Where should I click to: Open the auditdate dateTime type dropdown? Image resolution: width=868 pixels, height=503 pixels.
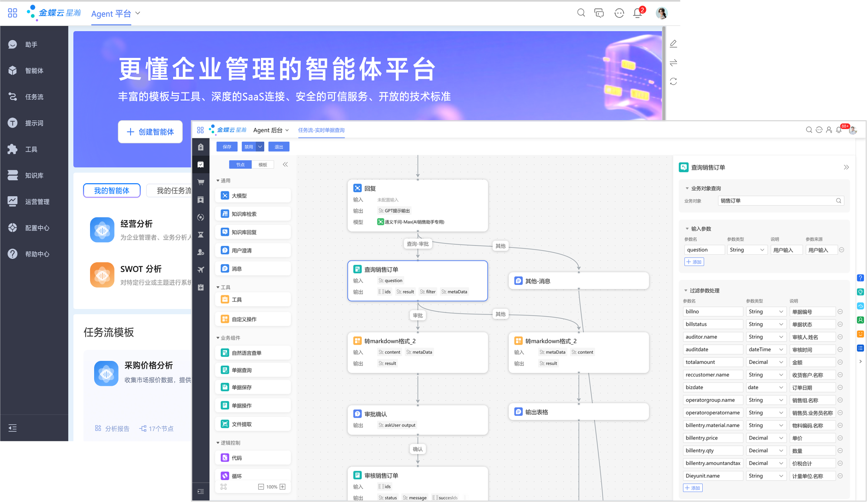(766, 349)
